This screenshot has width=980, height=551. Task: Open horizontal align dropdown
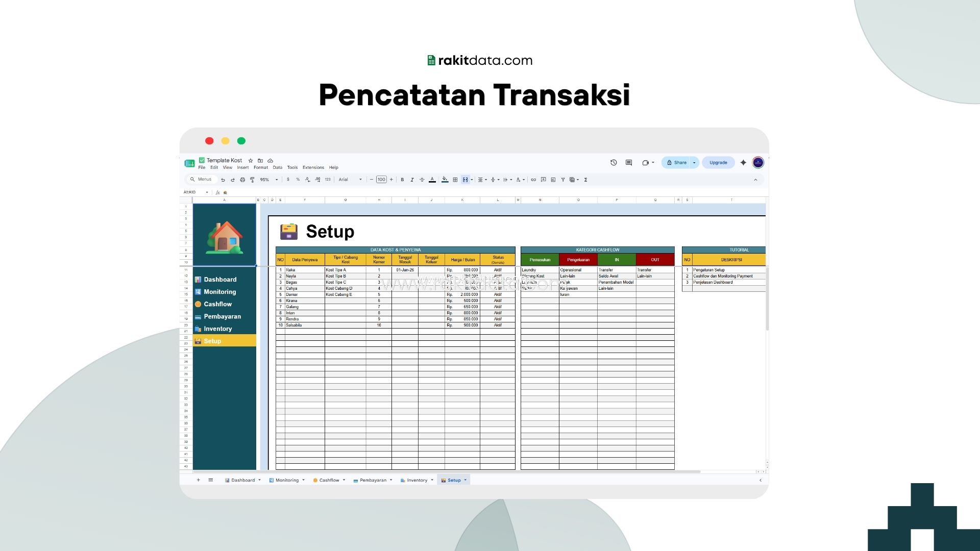click(482, 180)
